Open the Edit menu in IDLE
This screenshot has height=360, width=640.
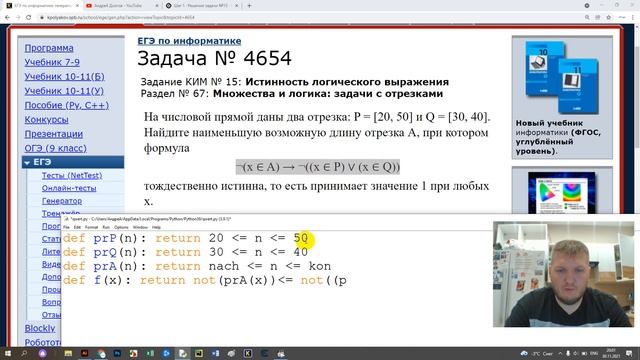(x=77, y=227)
